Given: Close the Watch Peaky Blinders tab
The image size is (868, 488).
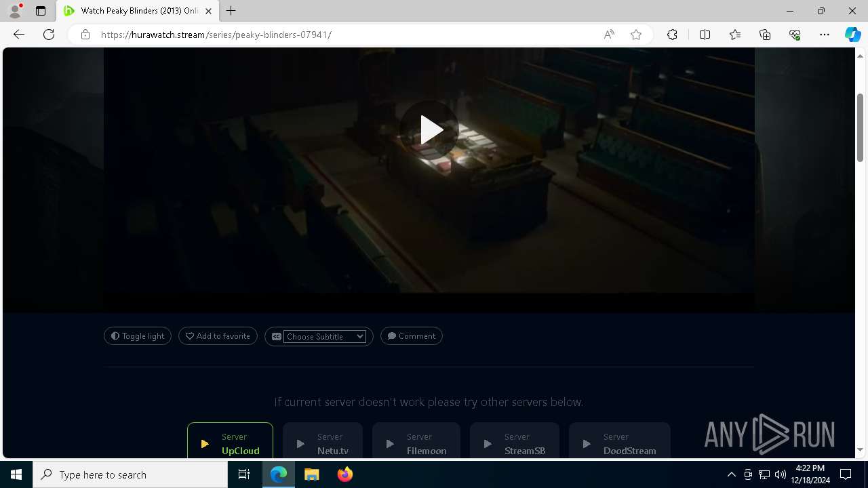Looking at the screenshot, I should pos(208,11).
